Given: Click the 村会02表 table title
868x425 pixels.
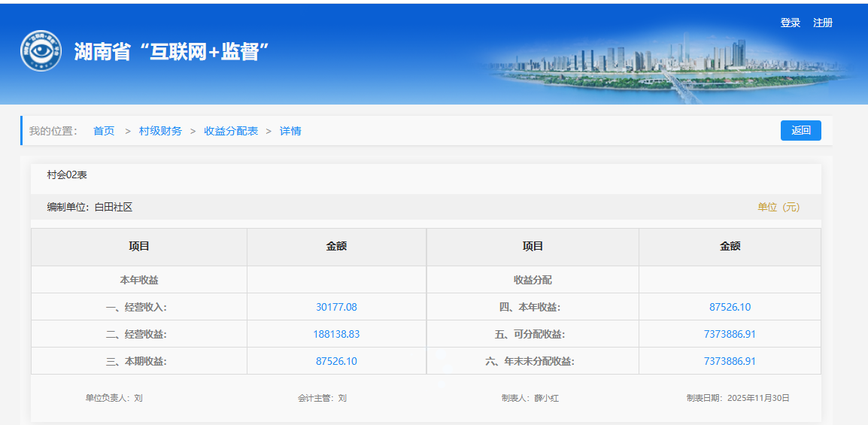Looking at the screenshot, I should pyautogui.click(x=67, y=175).
